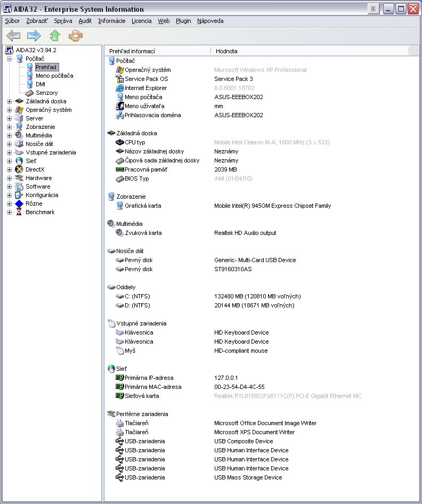Image resolution: width=422 pixels, height=504 pixels.
Task: Click the Operačný systém Windows flag icon in list
Action: tap(120, 70)
